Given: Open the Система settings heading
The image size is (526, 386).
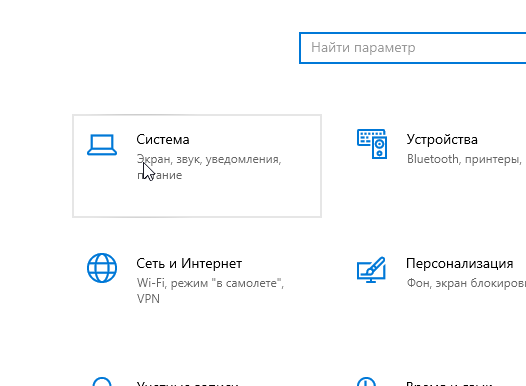Looking at the screenshot, I should (163, 140).
